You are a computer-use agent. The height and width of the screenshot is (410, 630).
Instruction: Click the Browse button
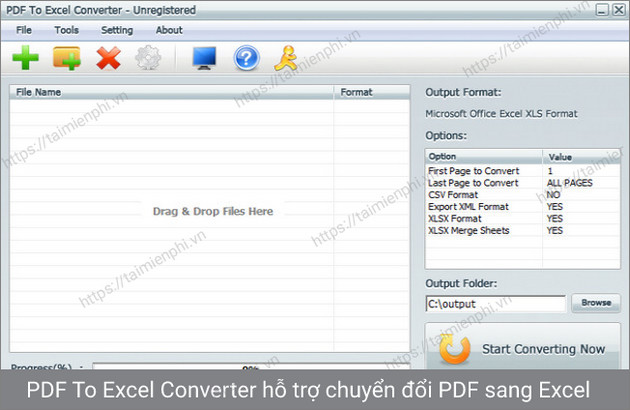click(596, 303)
